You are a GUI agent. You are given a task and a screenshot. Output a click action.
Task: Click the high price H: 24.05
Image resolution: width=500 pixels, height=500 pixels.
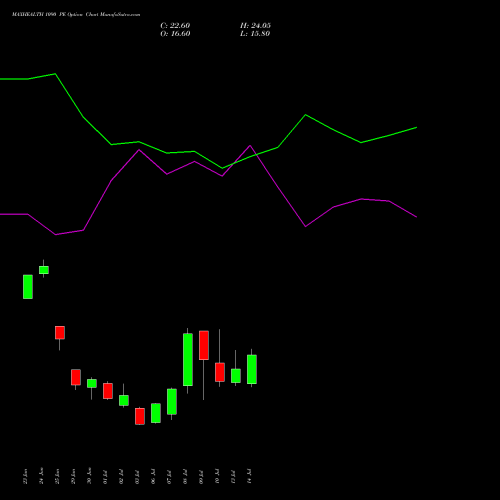pyautogui.click(x=255, y=26)
